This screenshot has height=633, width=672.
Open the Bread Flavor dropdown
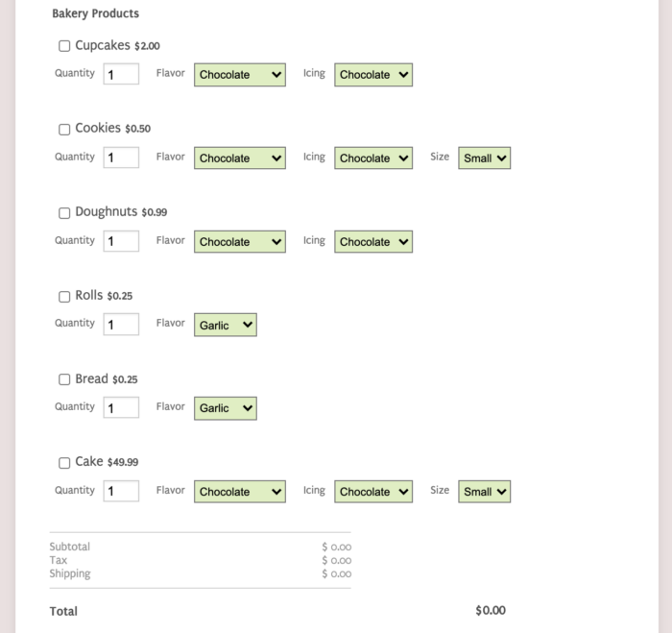pos(225,409)
